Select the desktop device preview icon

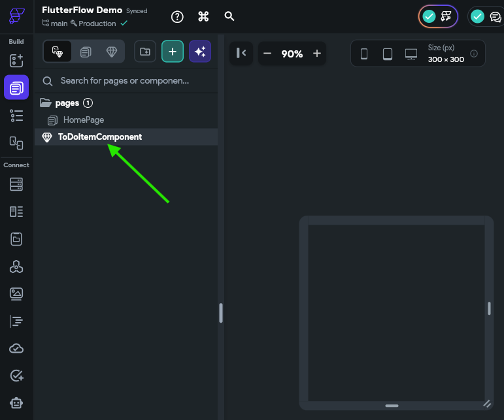pos(411,54)
